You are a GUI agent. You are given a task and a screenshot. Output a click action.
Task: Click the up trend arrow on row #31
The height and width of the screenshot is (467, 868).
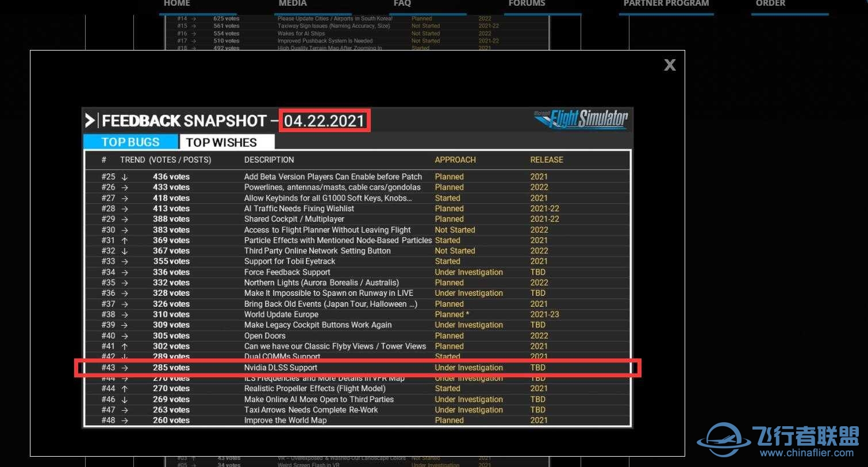[125, 240]
